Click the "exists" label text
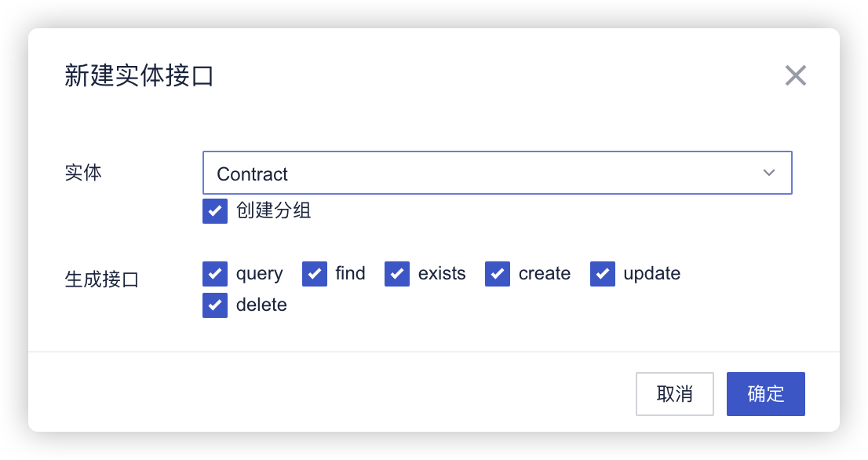 pyautogui.click(x=442, y=274)
